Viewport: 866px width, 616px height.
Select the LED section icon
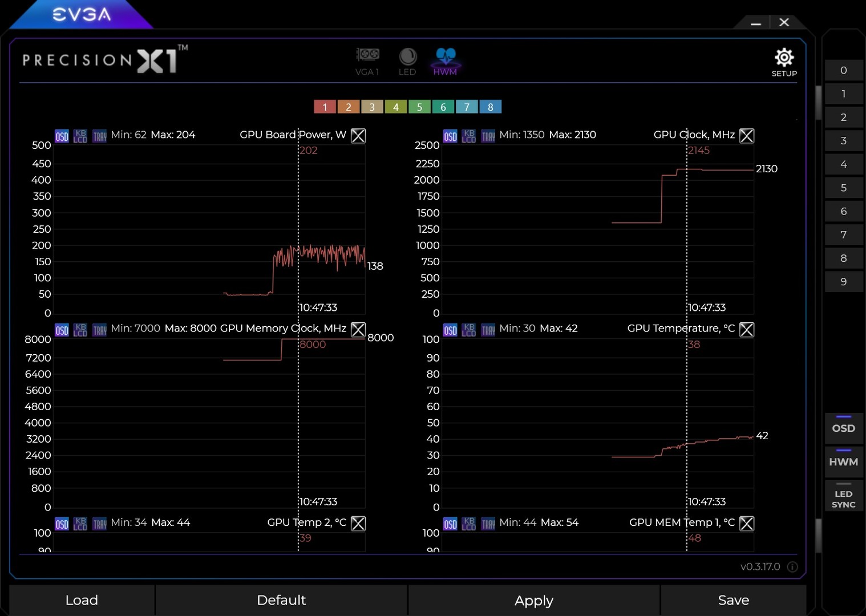point(407,60)
